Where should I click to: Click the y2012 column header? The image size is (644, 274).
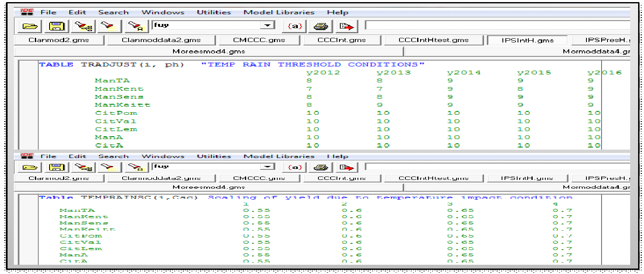tap(323, 73)
